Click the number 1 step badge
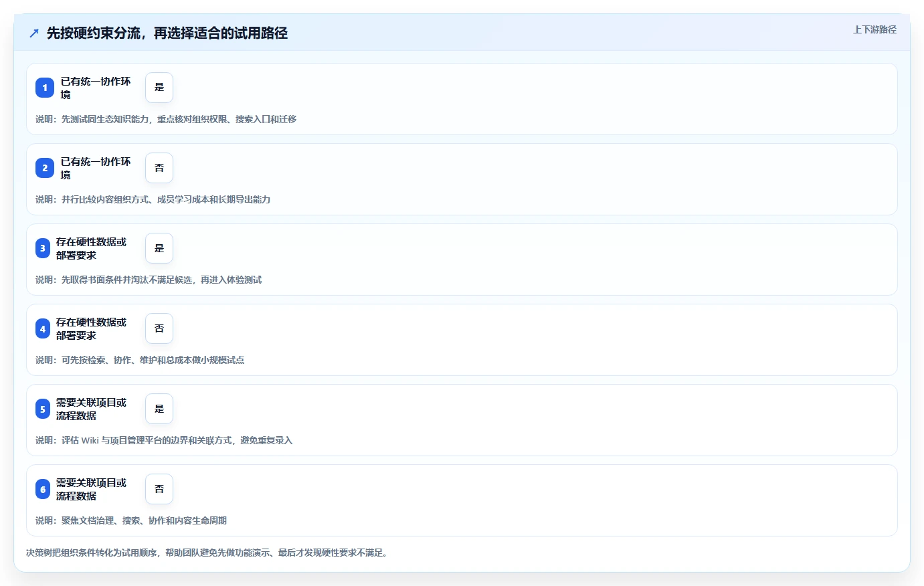Image resolution: width=924 pixels, height=586 pixels. click(x=45, y=88)
